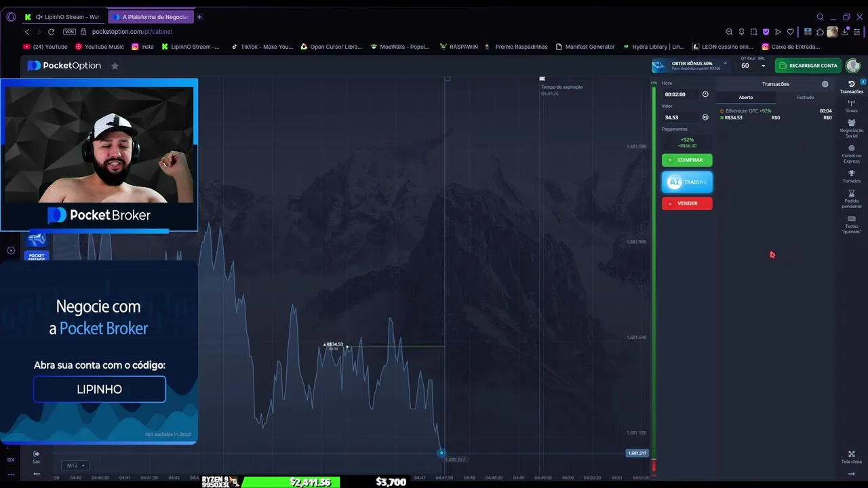Viewport: 868px width, 488px height.
Task: Switch to LipinhO Stream browser tab
Action: point(64,17)
